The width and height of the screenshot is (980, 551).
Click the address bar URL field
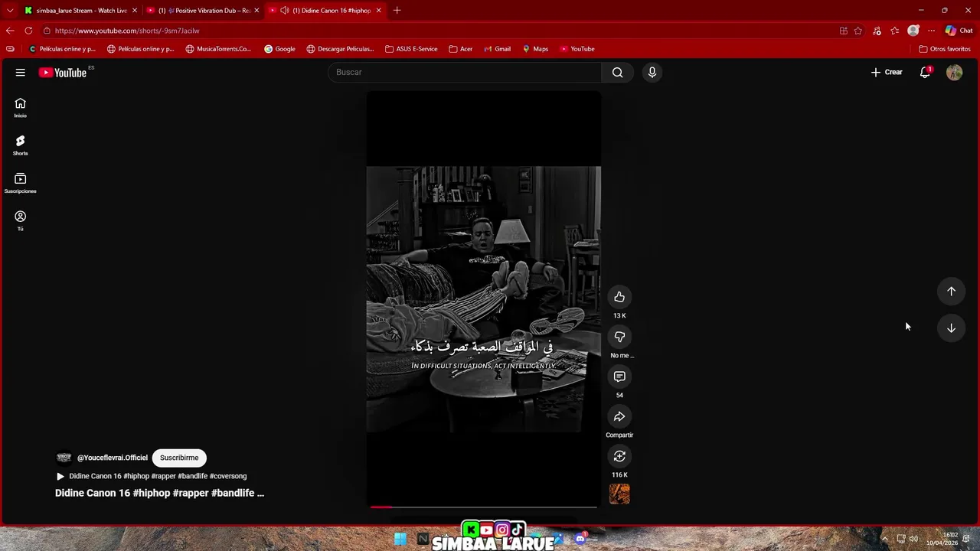click(436, 31)
